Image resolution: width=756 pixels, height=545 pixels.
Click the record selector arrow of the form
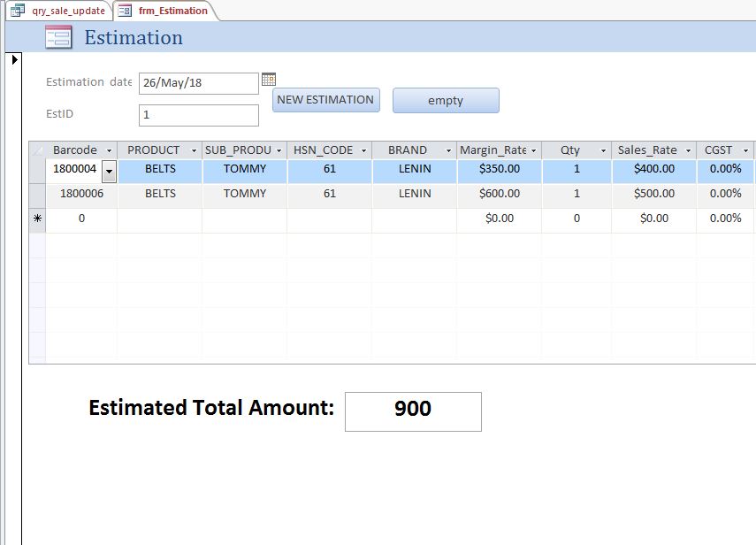(x=14, y=59)
